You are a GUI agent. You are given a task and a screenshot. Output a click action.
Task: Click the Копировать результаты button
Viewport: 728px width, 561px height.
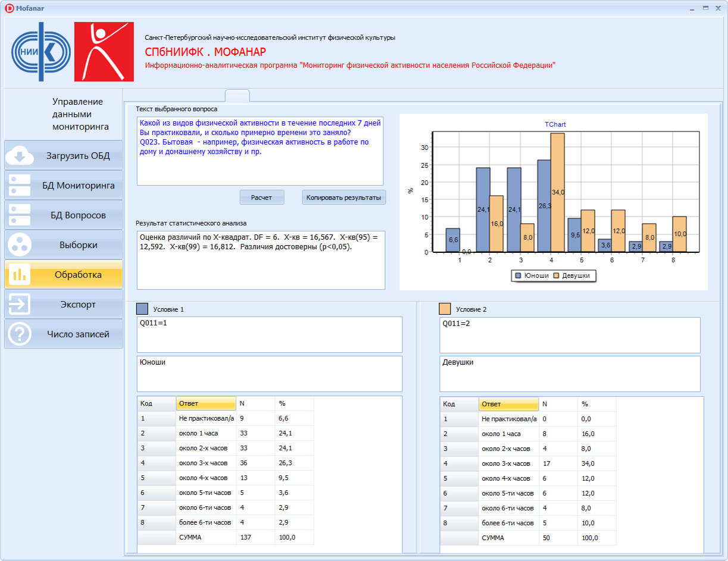tap(344, 198)
